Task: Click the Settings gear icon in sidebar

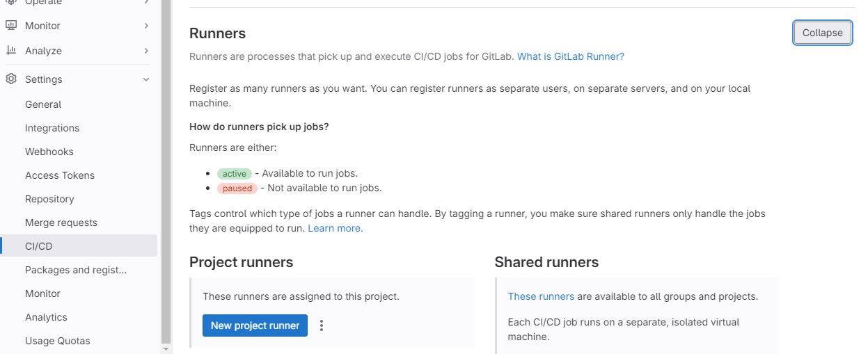Action: click(11, 79)
